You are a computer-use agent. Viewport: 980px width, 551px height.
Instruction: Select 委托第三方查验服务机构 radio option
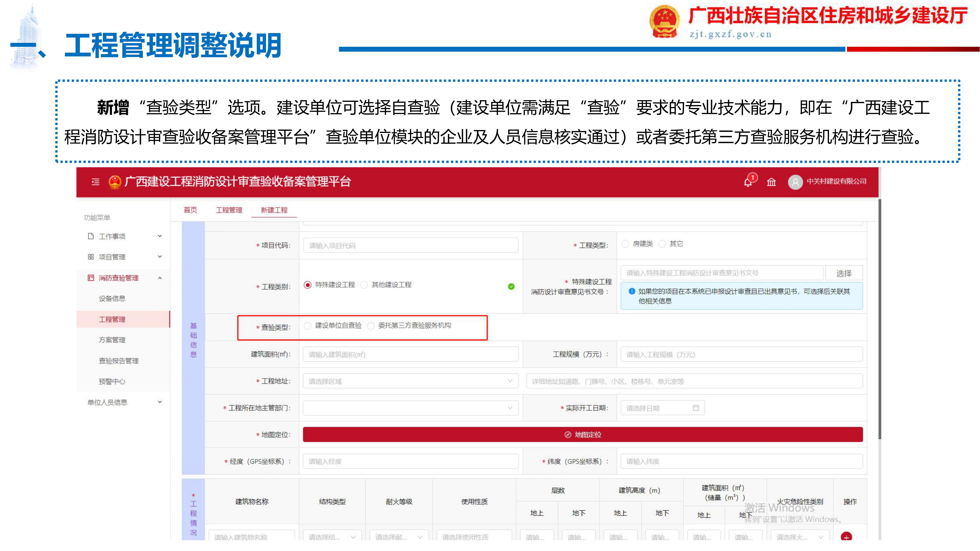pyautogui.click(x=371, y=326)
